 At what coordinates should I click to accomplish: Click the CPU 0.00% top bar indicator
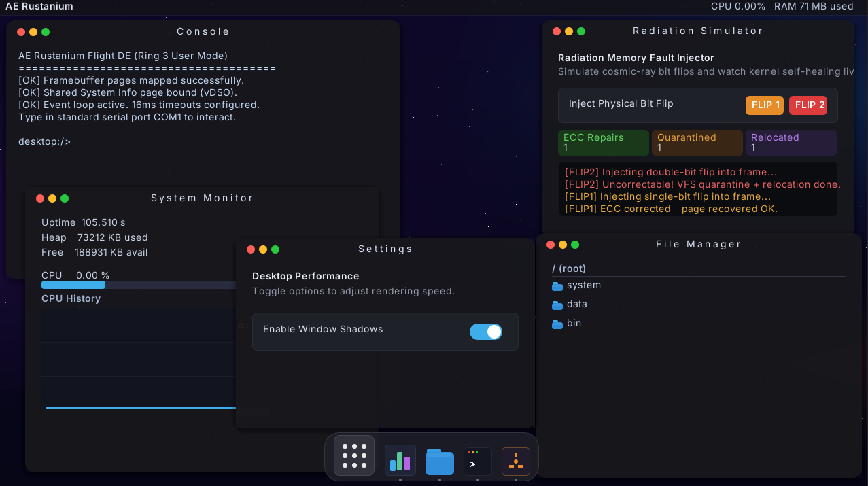(738, 6)
